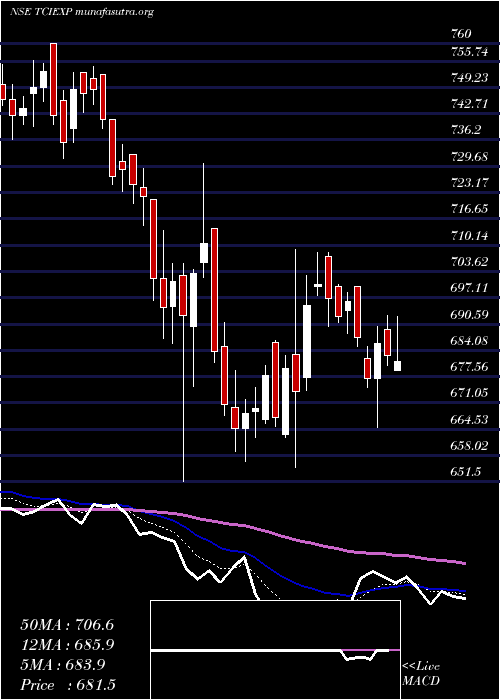
Task: Click the last white candle near 677.56
Action: coord(397,366)
